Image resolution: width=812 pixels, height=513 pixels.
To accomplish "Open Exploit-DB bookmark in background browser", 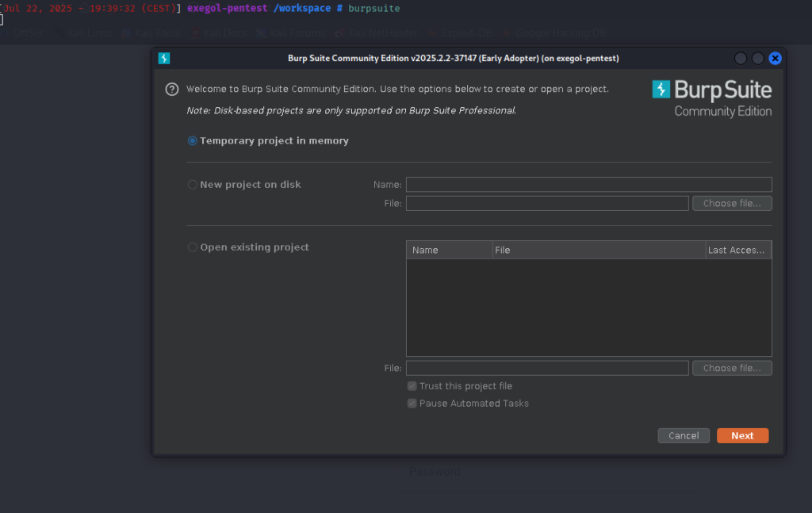I will pyautogui.click(x=461, y=33).
